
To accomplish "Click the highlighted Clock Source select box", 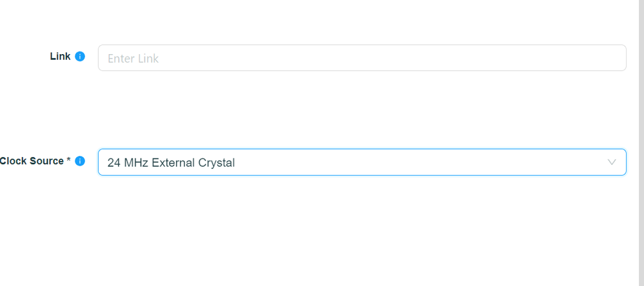I will click(x=362, y=162).
